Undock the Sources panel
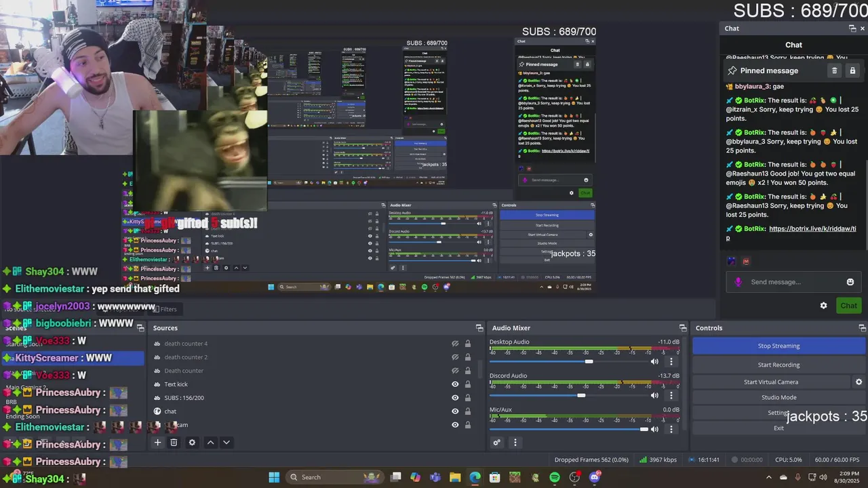This screenshot has width=868, height=488. [x=479, y=328]
